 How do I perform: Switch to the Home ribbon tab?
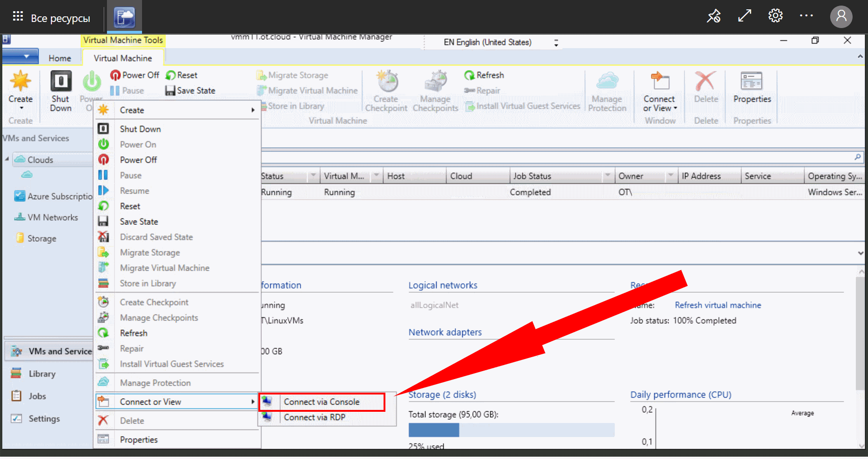pyautogui.click(x=60, y=58)
